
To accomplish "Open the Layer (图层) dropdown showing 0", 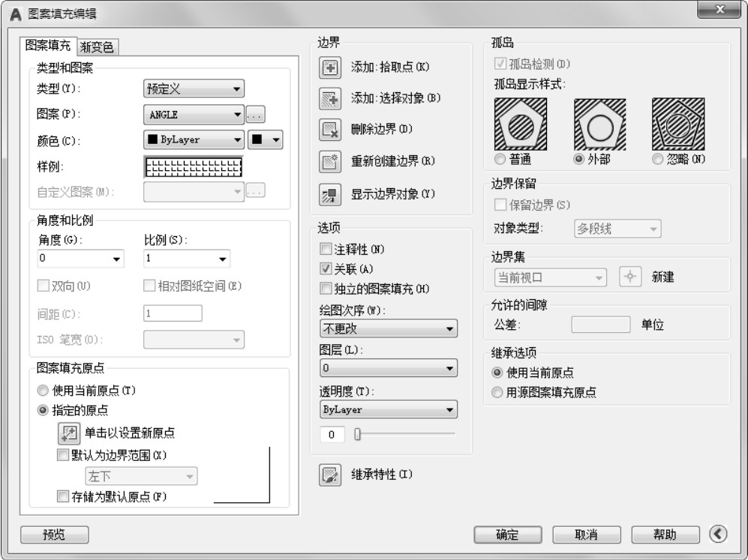I will pos(389,368).
